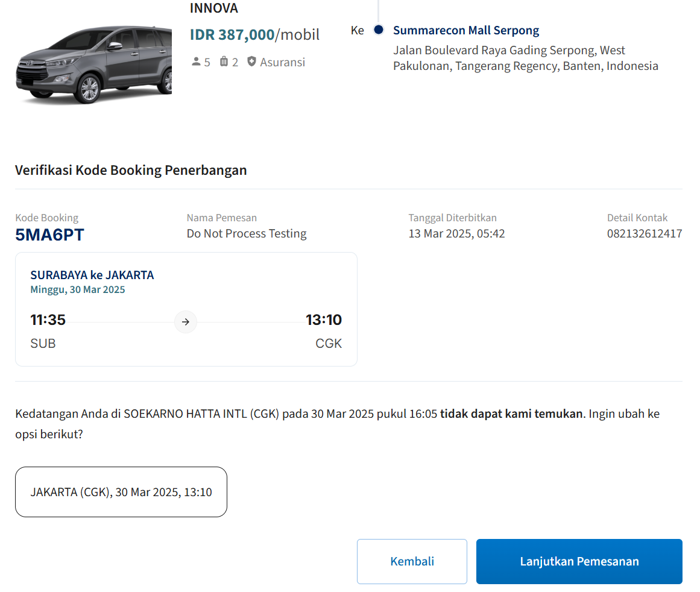
Task: Click the SURABAYA ke JAKARTA flight title
Action: (92, 275)
